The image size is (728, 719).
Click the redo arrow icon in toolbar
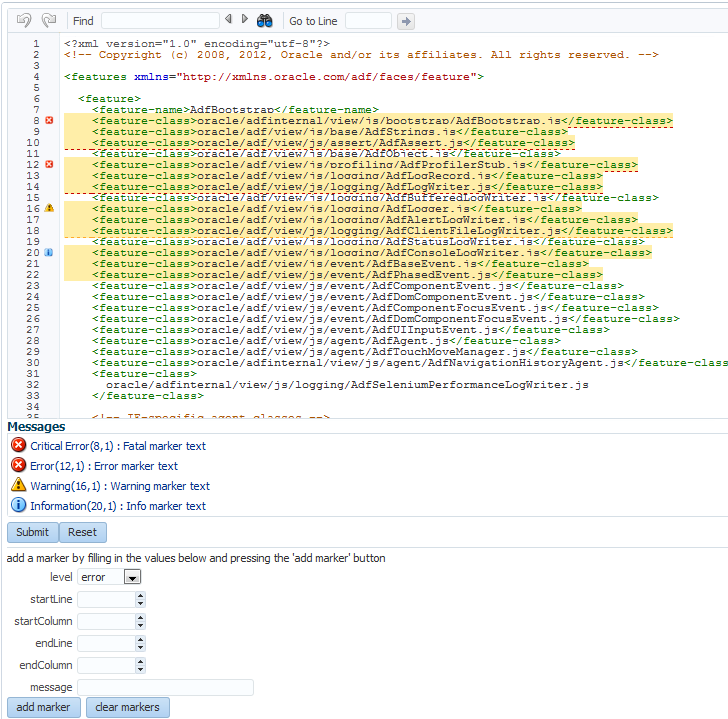[48, 20]
